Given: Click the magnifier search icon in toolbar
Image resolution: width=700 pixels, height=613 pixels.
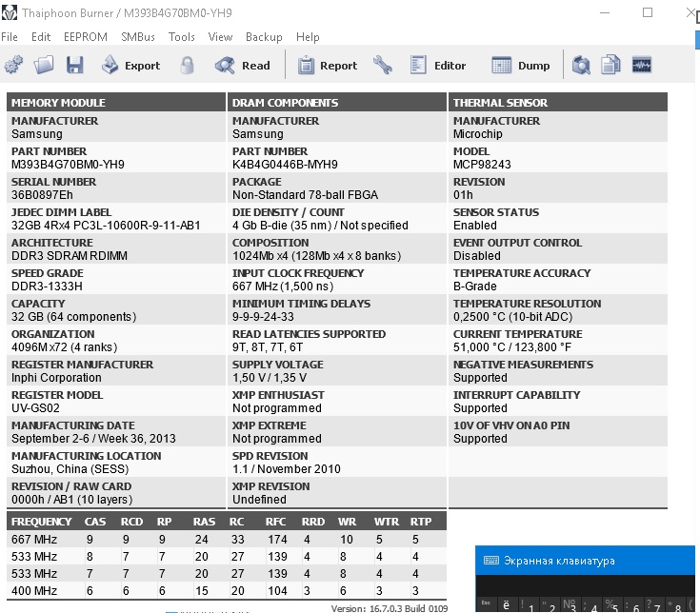Looking at the screenshot, I should pyautogui.click(x=581, y=65).
